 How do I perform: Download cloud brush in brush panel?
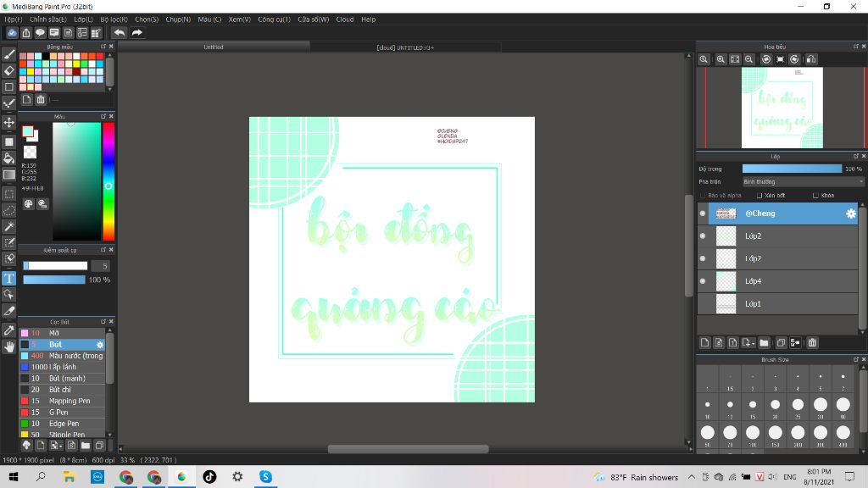(26, 445)
